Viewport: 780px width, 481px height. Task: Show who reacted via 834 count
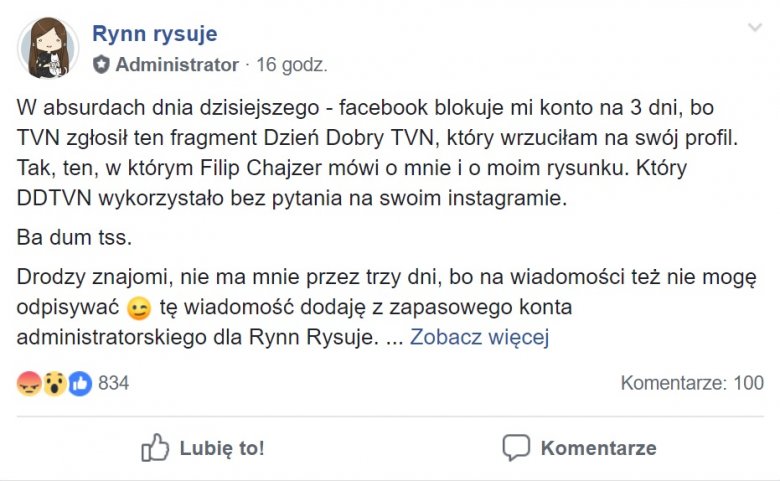pos(113,383)
